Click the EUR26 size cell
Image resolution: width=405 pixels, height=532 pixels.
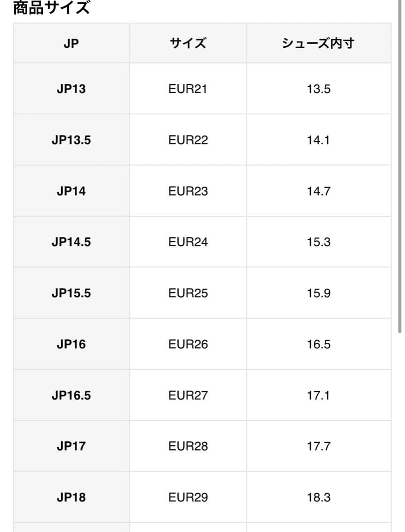(188, 344)
